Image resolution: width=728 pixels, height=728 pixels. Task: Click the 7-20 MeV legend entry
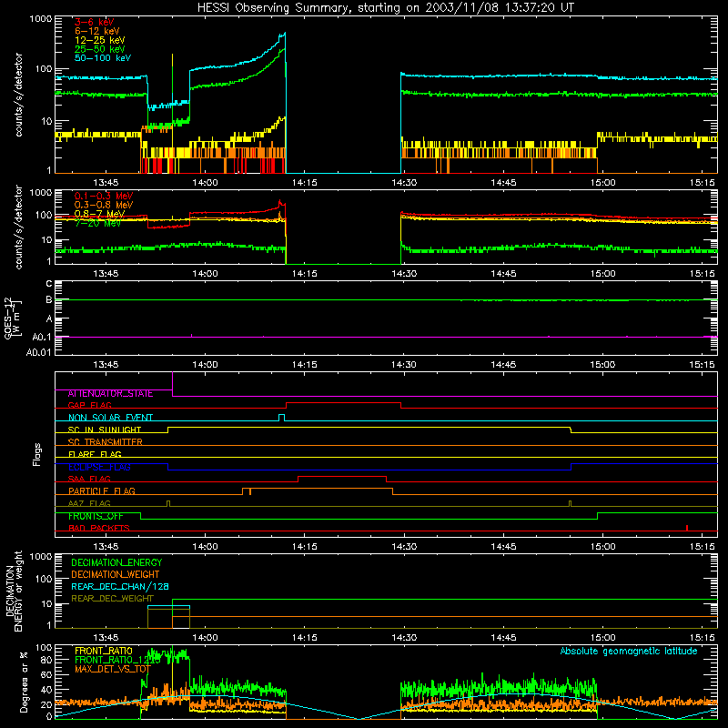pos(97,223)
